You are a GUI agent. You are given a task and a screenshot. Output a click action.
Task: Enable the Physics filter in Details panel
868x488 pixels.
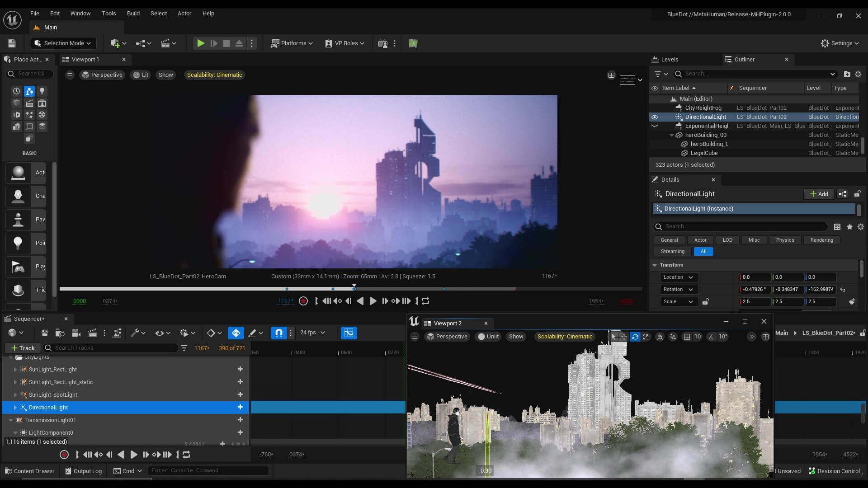pyautogui.click(x=785, y=240)
